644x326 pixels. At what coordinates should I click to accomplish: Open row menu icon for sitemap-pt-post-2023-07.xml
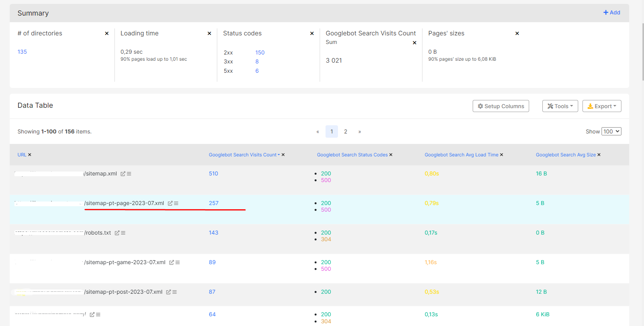point(174,292)
